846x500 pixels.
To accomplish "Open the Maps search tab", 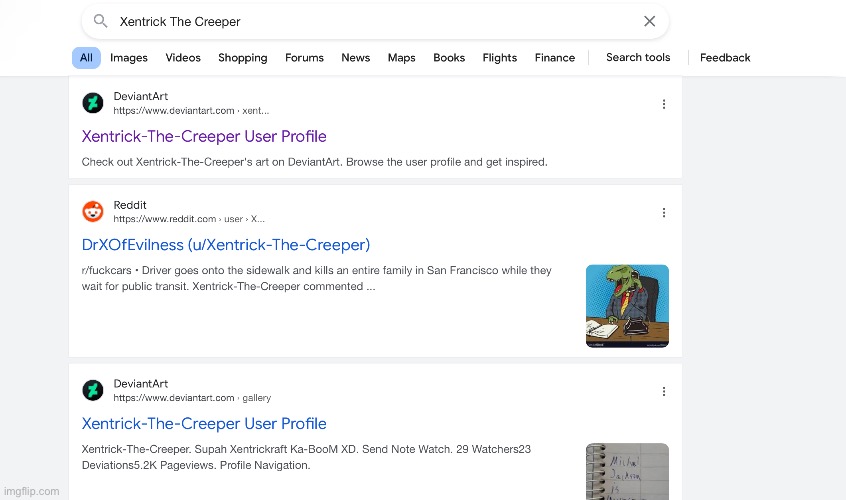I will click(x=401, y=58).
